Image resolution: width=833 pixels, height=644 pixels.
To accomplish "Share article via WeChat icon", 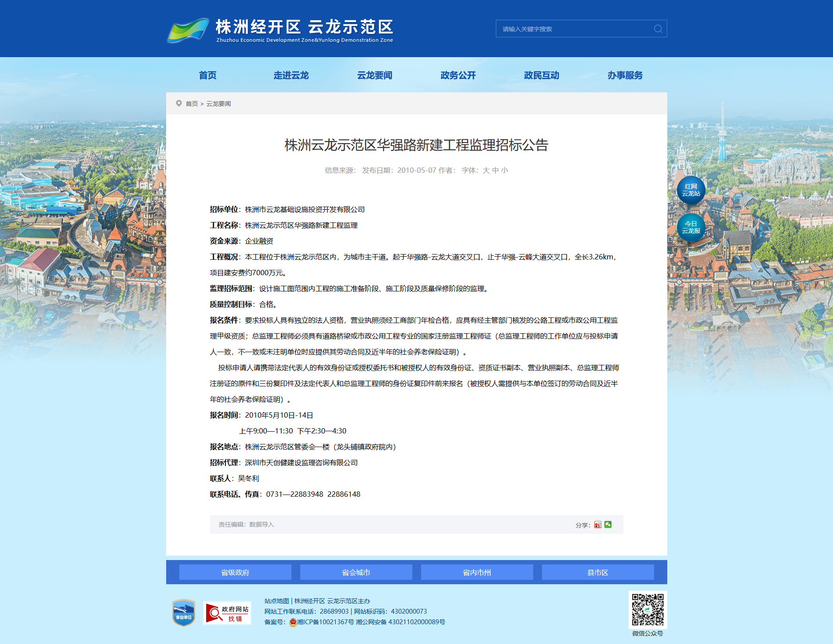I will pyautogui.click(x=608, y=524).
